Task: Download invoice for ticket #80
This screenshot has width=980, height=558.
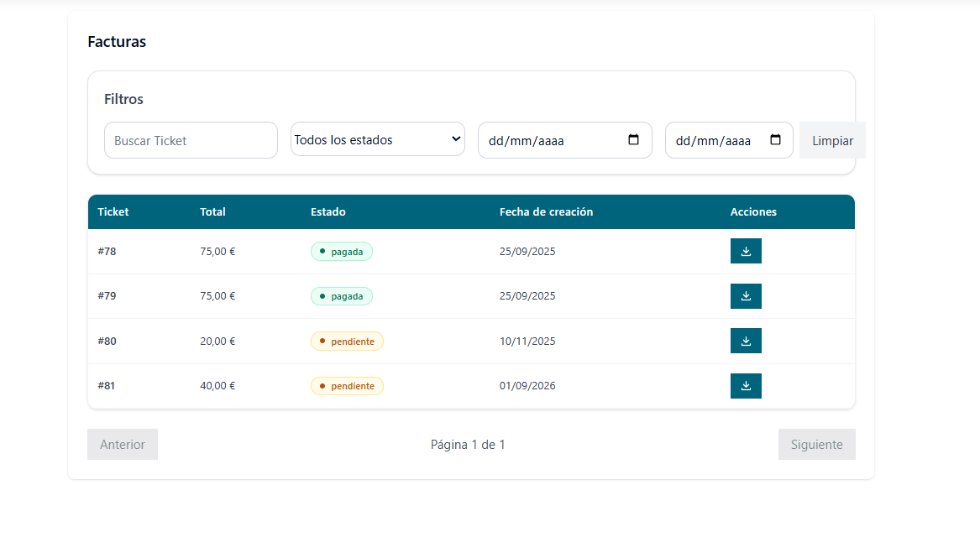Action: (x=746, y=341)
